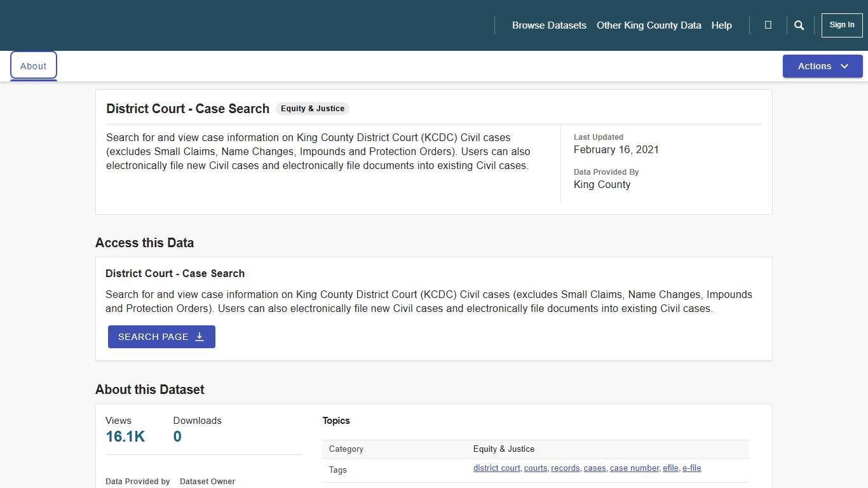The width and height of the screenshot is (868, 488).
Task: Click the chevron on the Actions button
Action: pos(845,65)
